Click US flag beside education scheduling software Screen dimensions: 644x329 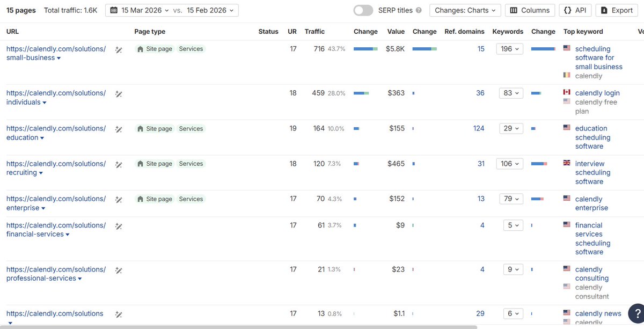[567, 128]
